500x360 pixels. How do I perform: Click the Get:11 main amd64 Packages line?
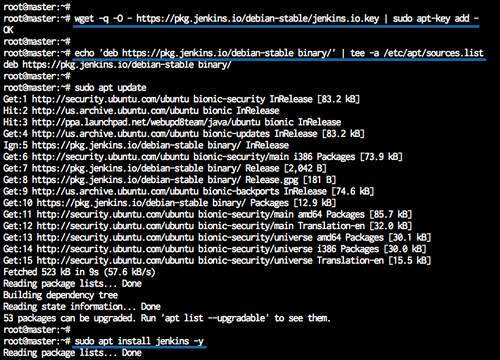pos(207,214)
